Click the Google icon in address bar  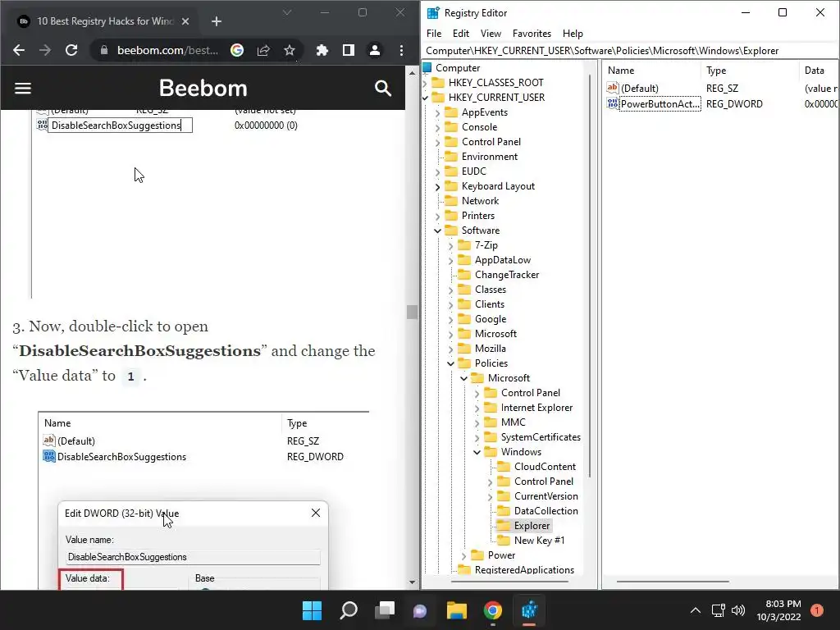coord(237,50)
